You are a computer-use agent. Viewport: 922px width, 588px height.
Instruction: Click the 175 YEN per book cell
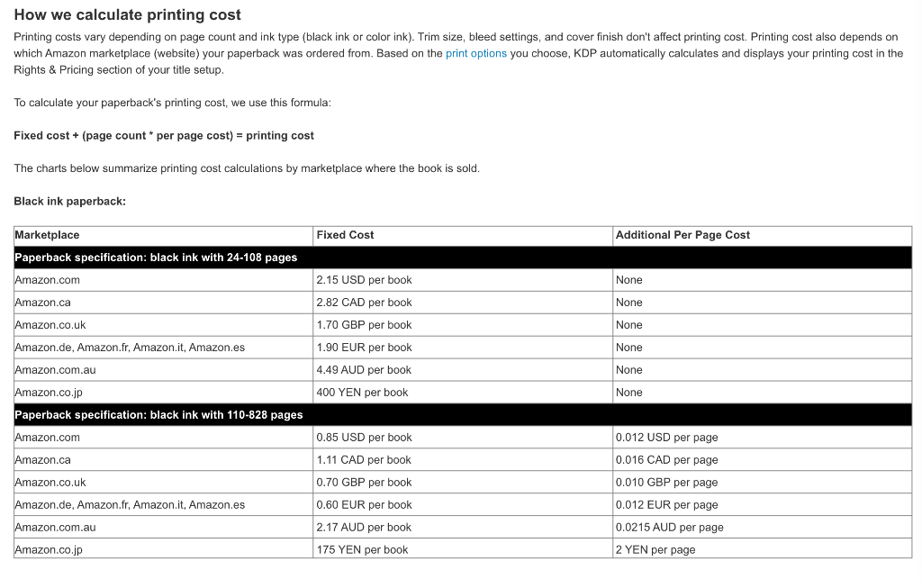tap(463, 550)
